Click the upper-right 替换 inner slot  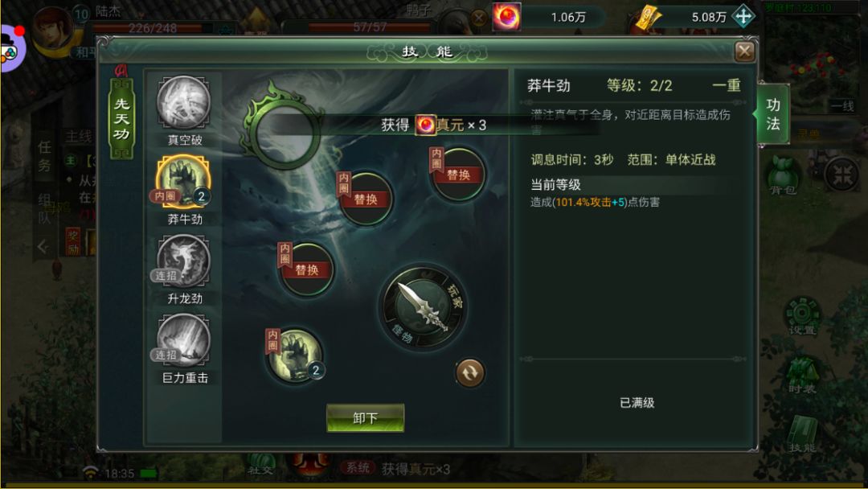point(458,175)
